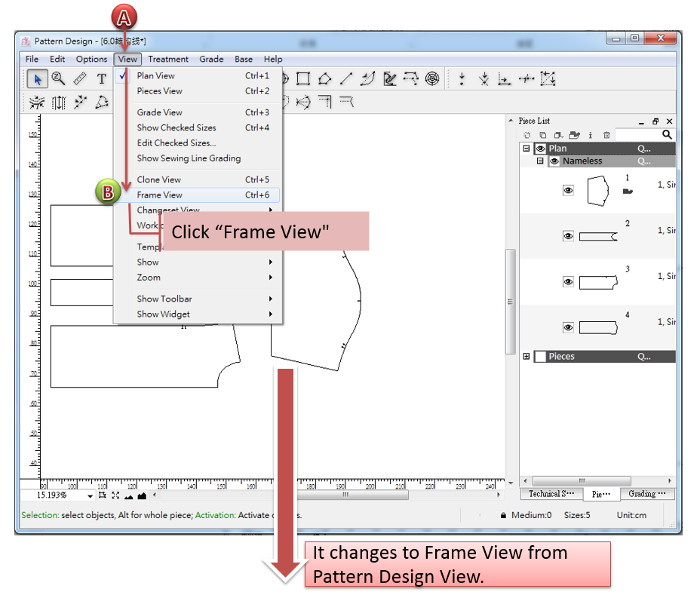
Task: Select the arrow selection tool
Action: pos(36,78)
